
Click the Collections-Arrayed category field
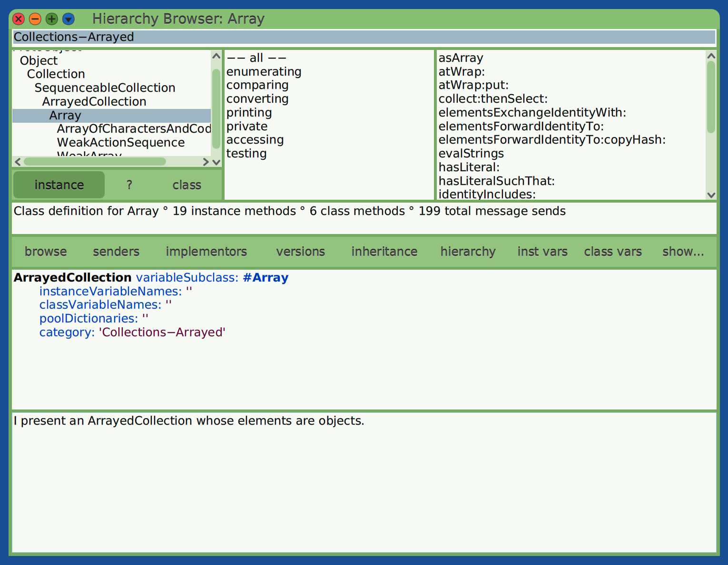click(x=190, y=37)
